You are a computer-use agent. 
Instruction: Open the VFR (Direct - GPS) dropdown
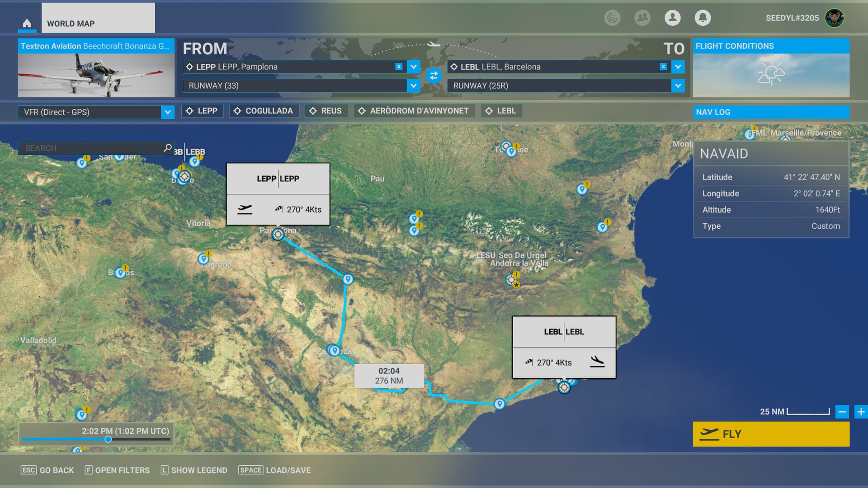pos(167,112)
